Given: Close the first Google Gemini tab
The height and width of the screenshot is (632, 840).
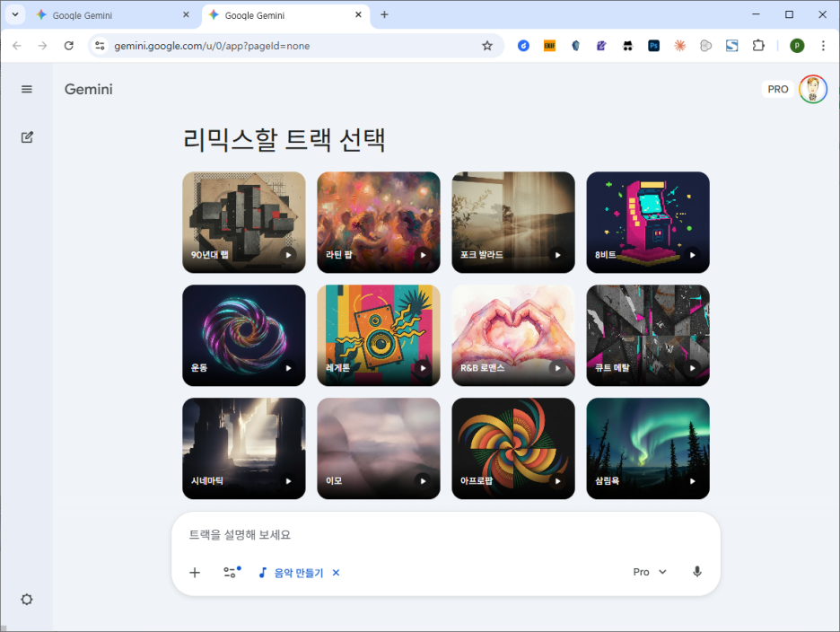Looking at the screenshot, I should click(186, 15).
